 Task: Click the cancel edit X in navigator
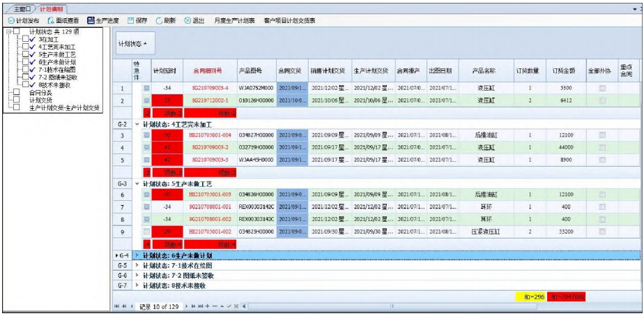click(x=236, y=306)
